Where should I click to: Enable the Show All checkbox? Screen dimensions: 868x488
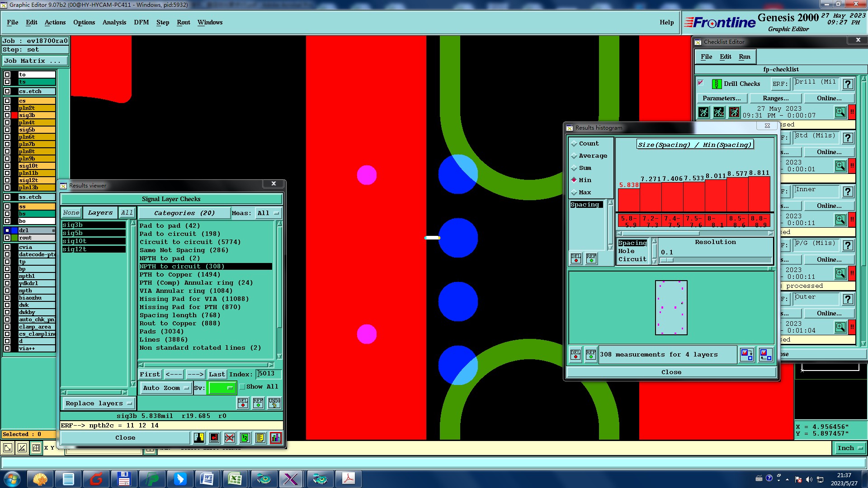(242, 387)
